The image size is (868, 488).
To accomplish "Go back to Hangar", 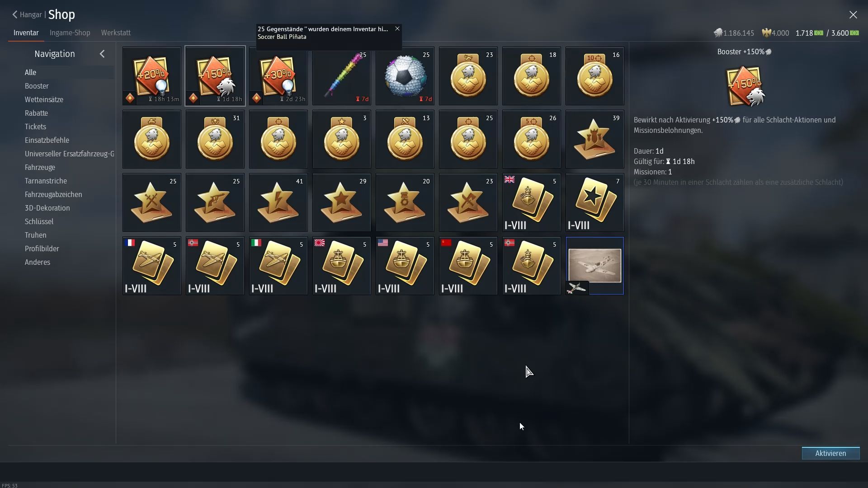I will [x=27, y=14].
